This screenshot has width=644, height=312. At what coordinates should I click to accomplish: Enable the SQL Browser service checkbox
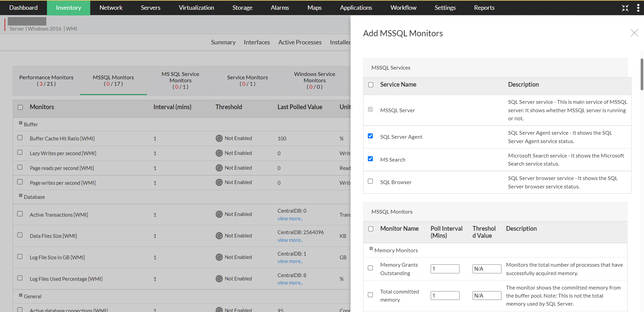370,181
